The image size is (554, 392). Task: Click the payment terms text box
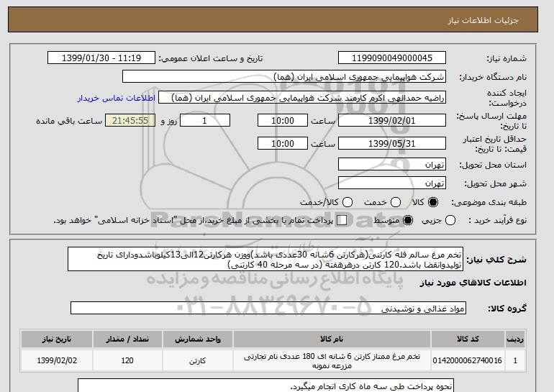point(265,386)
